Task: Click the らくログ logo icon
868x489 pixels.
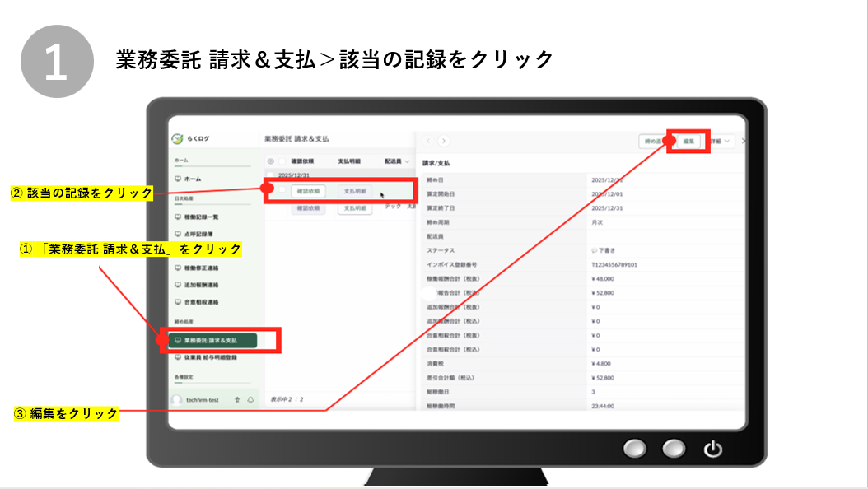Action: pyautogui.click(x=177, y=139)
